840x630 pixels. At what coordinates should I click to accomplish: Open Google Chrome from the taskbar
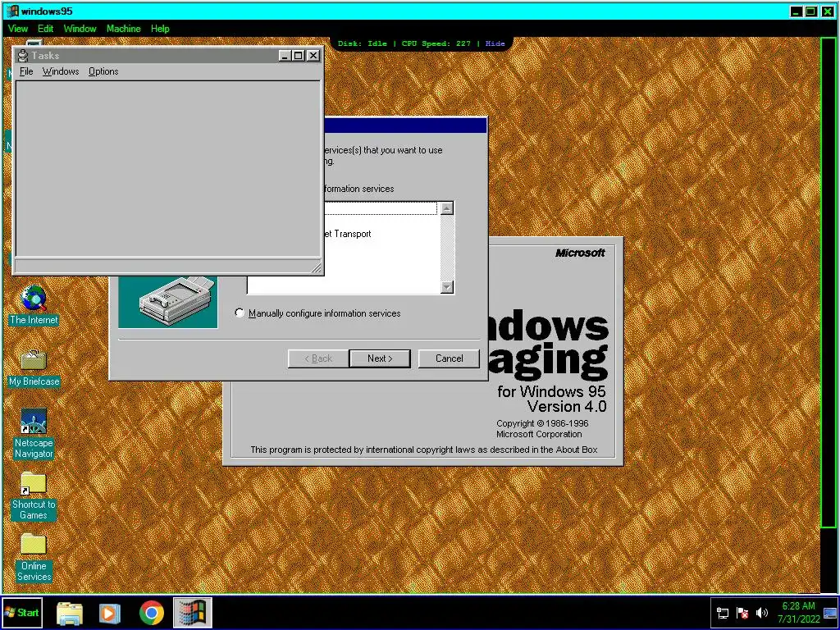point(152,612)
